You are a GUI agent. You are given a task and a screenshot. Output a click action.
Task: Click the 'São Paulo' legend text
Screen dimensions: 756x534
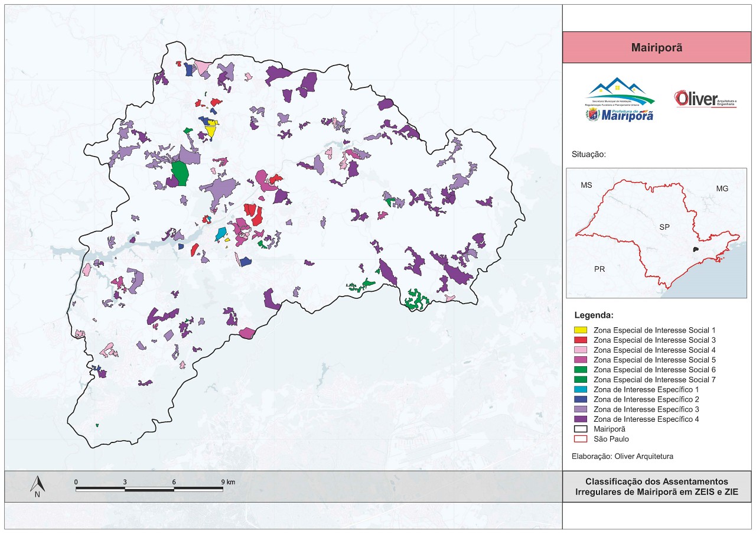pyautogui.click(x=611, y=439)
